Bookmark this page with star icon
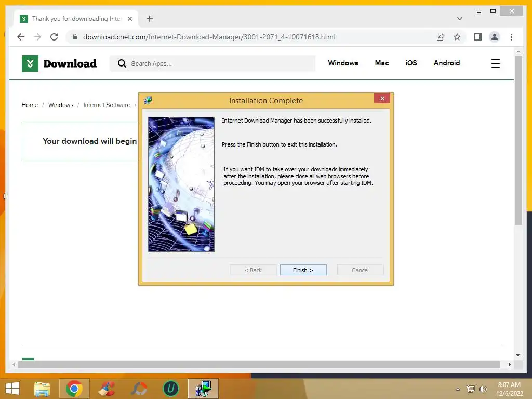532x399 pixels. tap(457, 37)
